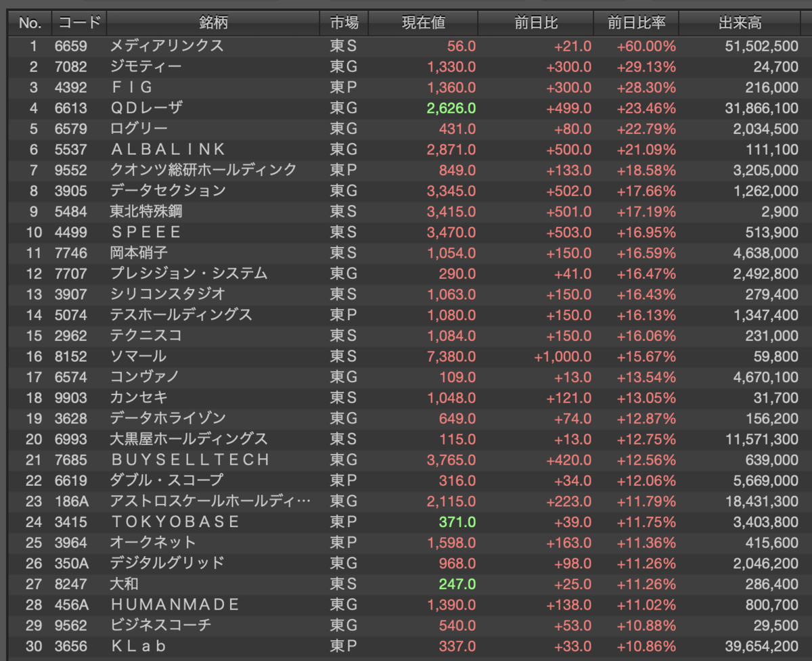Click the volume 2,900
Image resolution: width=812 pixels, height=661 pixels.
coord(780,212)
